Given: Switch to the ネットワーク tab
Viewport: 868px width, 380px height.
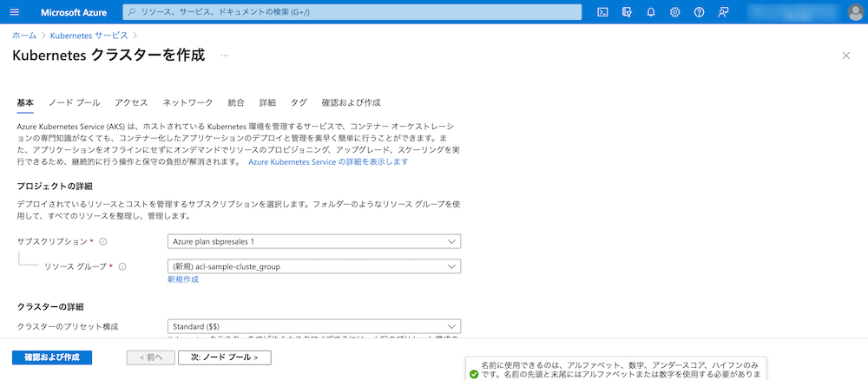Looking at the screenshot, I should pyautogui.click(x=187, y=102).
